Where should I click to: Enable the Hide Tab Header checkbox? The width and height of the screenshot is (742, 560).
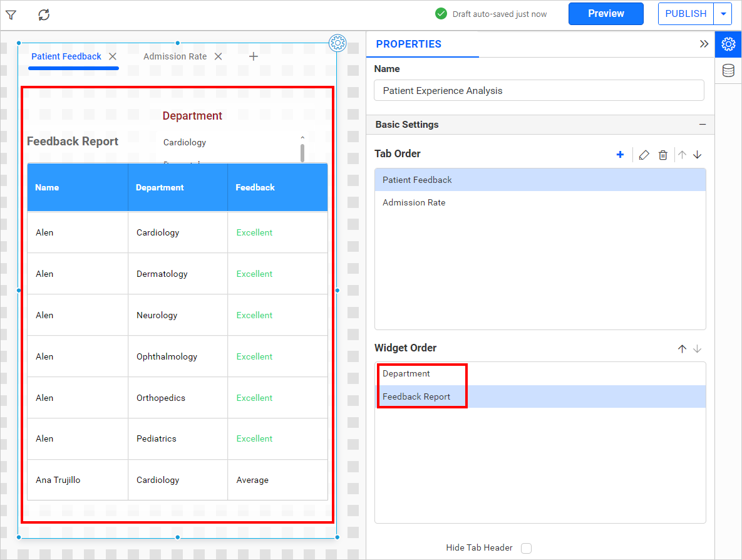[525, 547]
